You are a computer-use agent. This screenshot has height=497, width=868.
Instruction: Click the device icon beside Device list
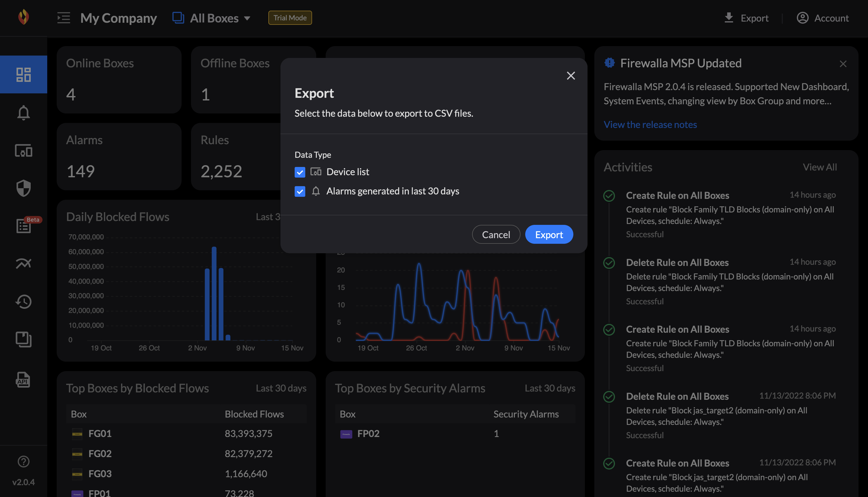click(x=316, y=172)
